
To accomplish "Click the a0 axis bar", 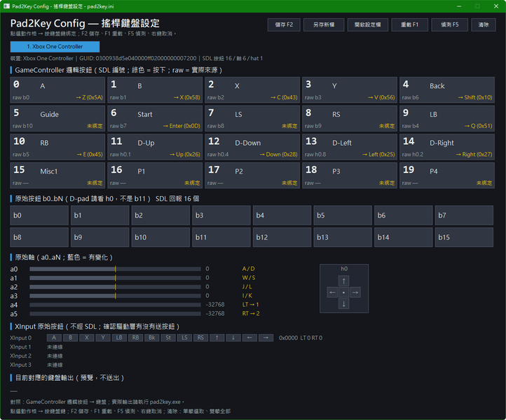I will click(x=115, y=269).
